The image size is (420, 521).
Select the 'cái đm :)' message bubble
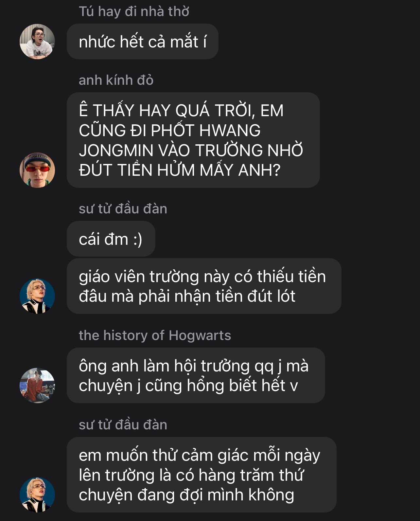[x=111, y=239]
